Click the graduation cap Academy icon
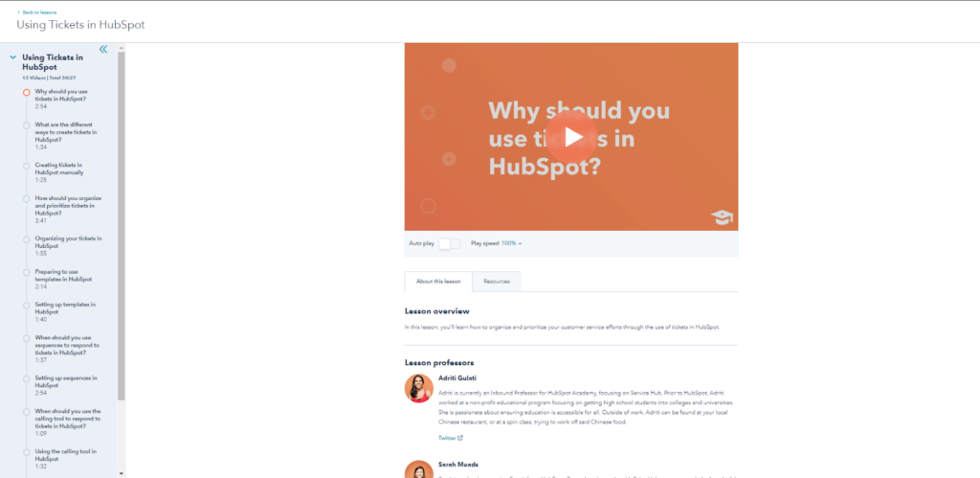This screenshot has width=980, height=478. 722,217
